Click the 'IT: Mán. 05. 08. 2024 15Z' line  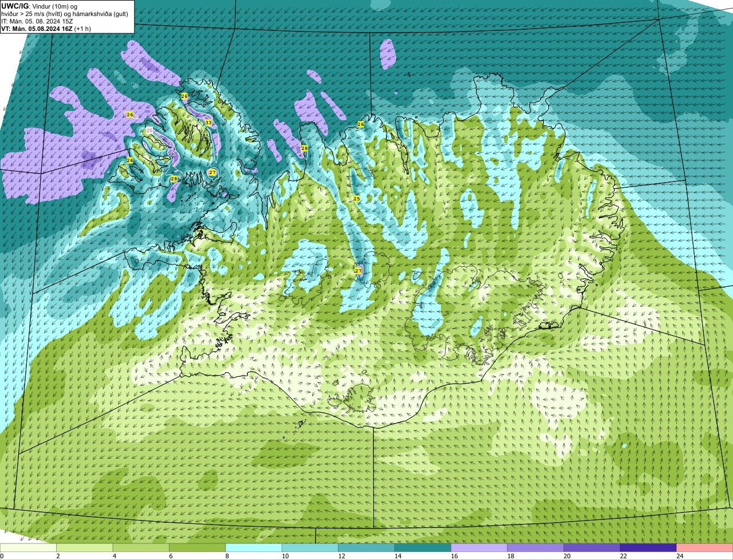click(37, 21)
